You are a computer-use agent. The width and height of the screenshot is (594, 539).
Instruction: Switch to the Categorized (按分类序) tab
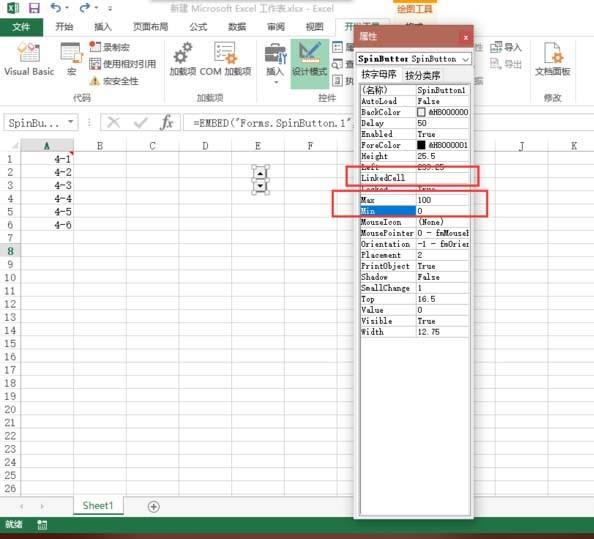[422, 75]
